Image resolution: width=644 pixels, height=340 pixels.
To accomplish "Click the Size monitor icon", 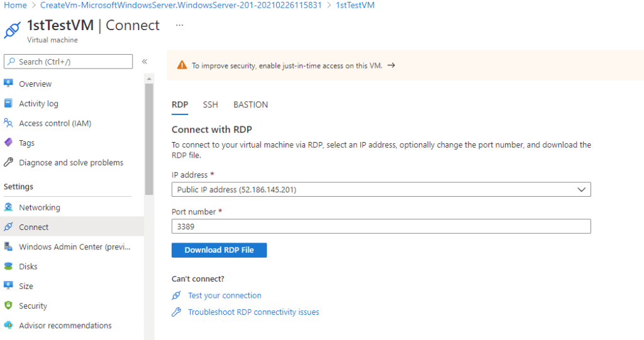I will [8, 286].
